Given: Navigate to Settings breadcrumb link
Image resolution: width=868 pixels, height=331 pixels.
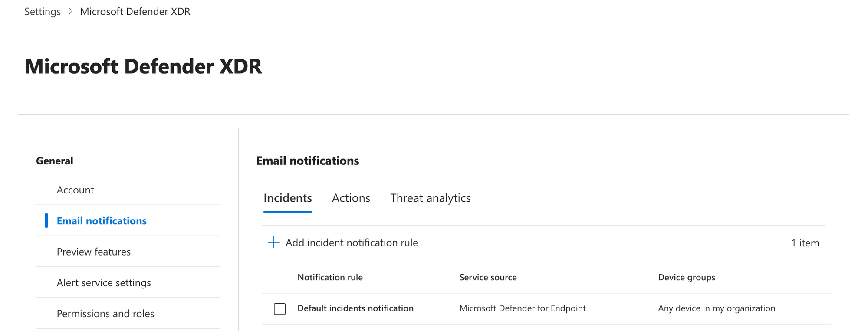Looking at the screenshot, I should point(43,12).
